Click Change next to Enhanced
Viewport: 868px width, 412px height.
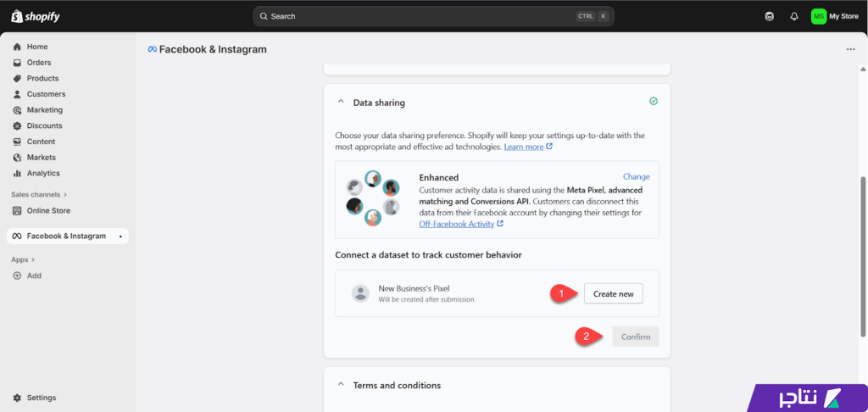pos(636,177)
